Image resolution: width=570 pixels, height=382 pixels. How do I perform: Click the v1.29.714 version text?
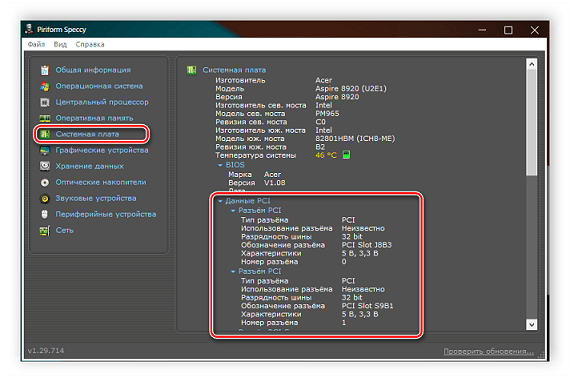(x=46, y=350)
